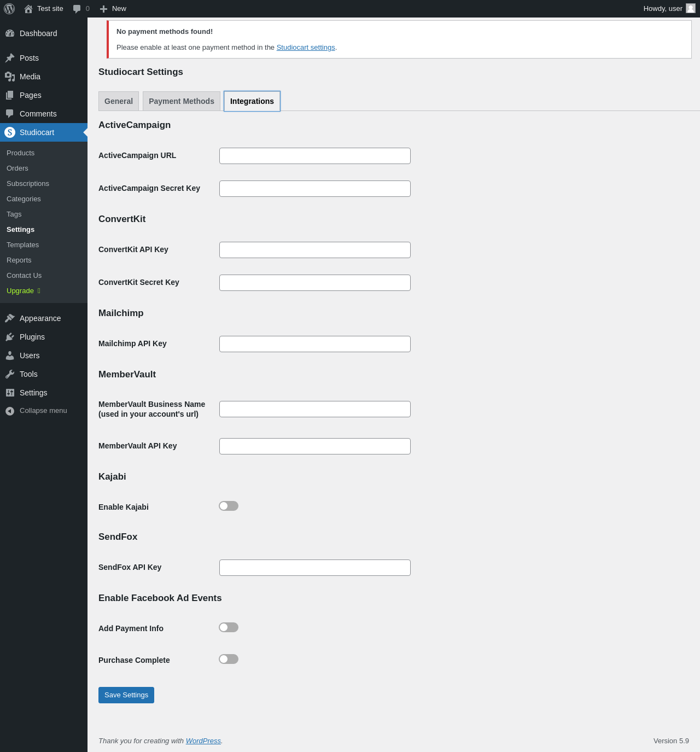Click the Dashboard gauge icon

tap(10, 33)
